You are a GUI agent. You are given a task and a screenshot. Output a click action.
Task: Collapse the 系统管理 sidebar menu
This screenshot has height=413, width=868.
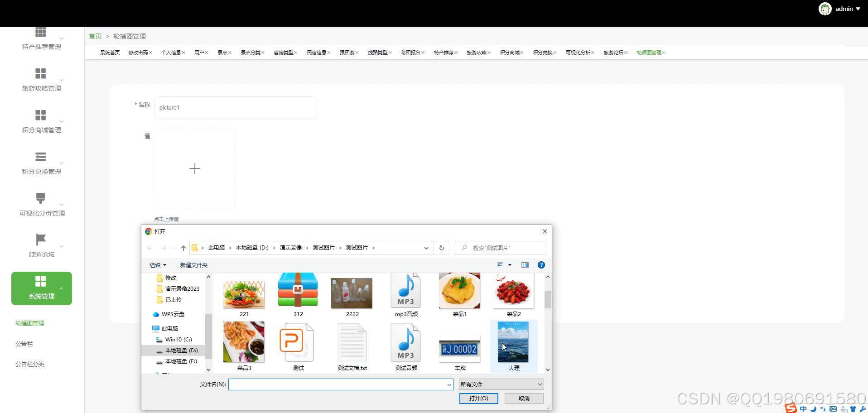point(41,288)
